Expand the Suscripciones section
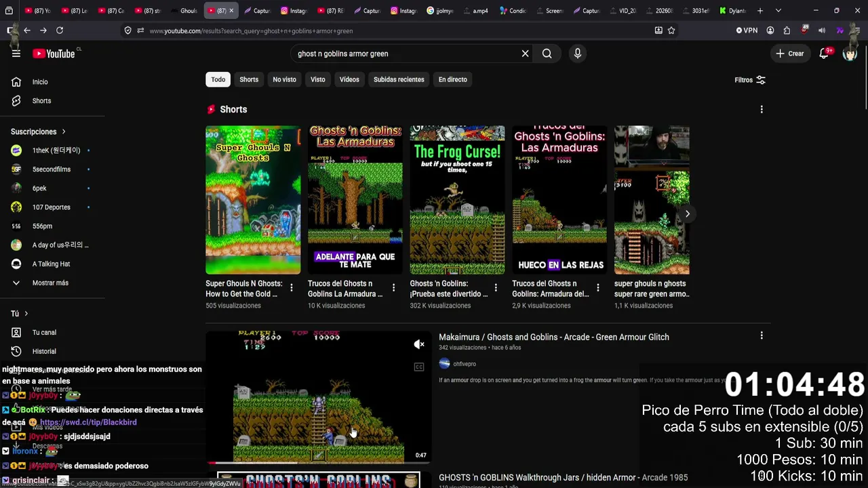 [38, 131]
